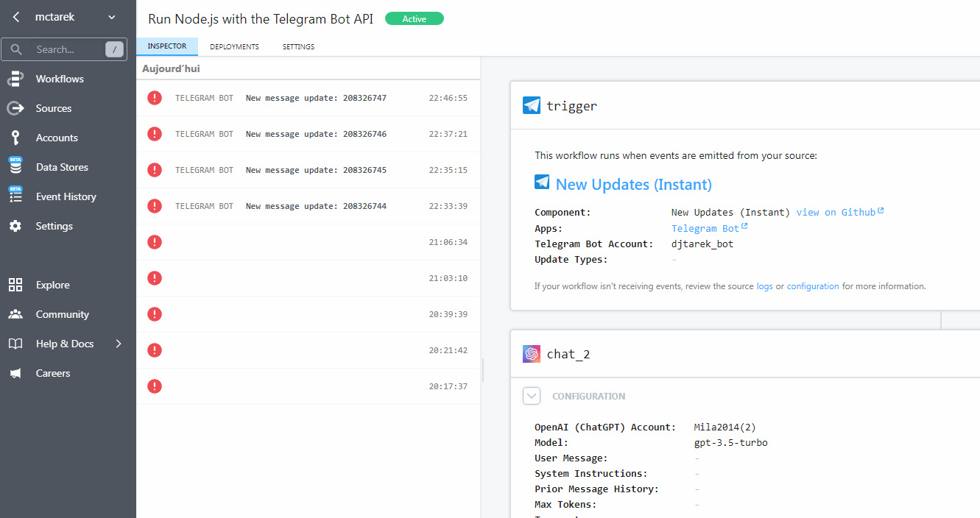This screenshot has height=518, width=980.
Task: Click the Configuration section label
Action: pyautogui.click(x=589, y=396)
